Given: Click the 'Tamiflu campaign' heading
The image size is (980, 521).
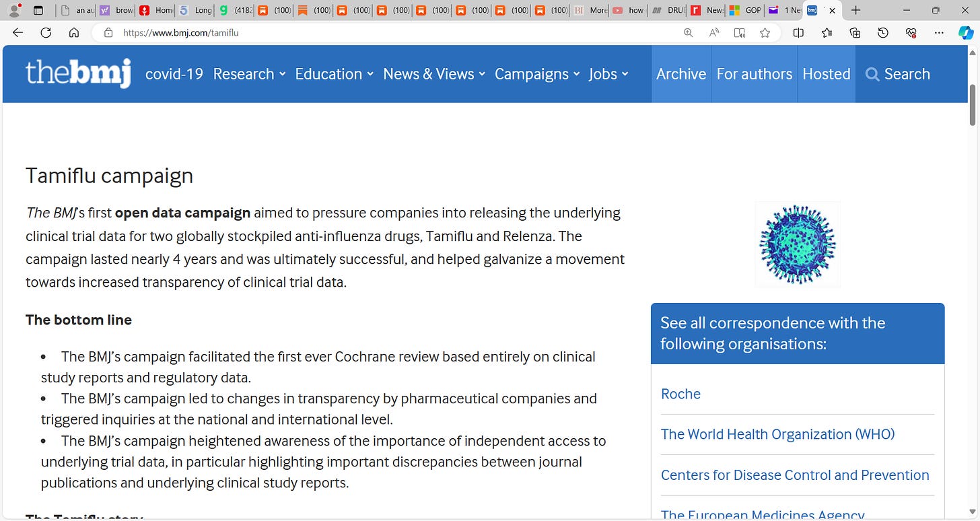Looking at the screenshot, I should [109, 176].
